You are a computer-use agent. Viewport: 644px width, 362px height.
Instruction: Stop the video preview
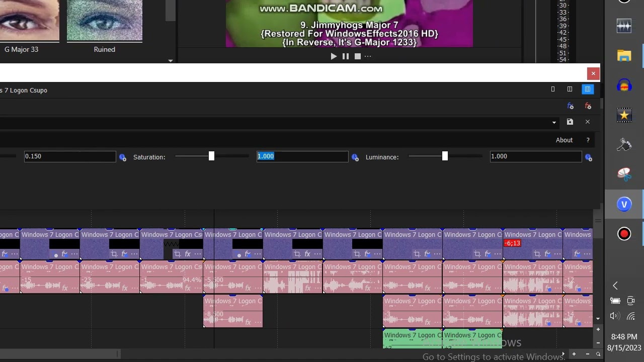point(357,56)
